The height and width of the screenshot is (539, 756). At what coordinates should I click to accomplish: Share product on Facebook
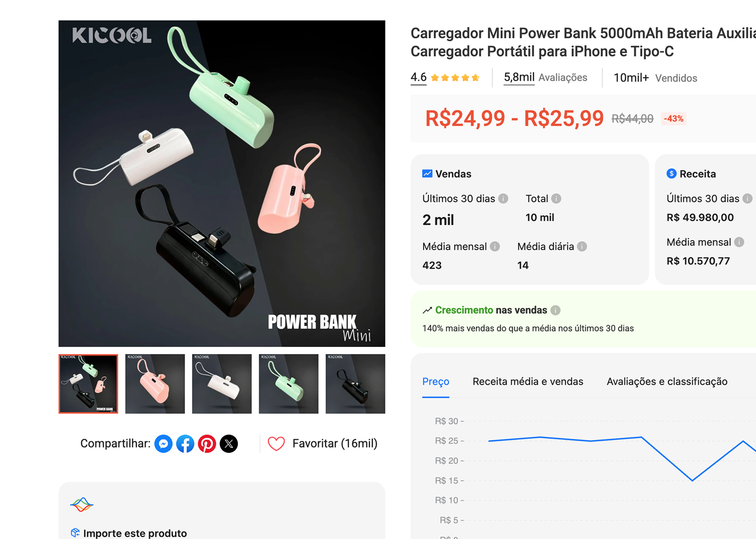pos(185,444)
